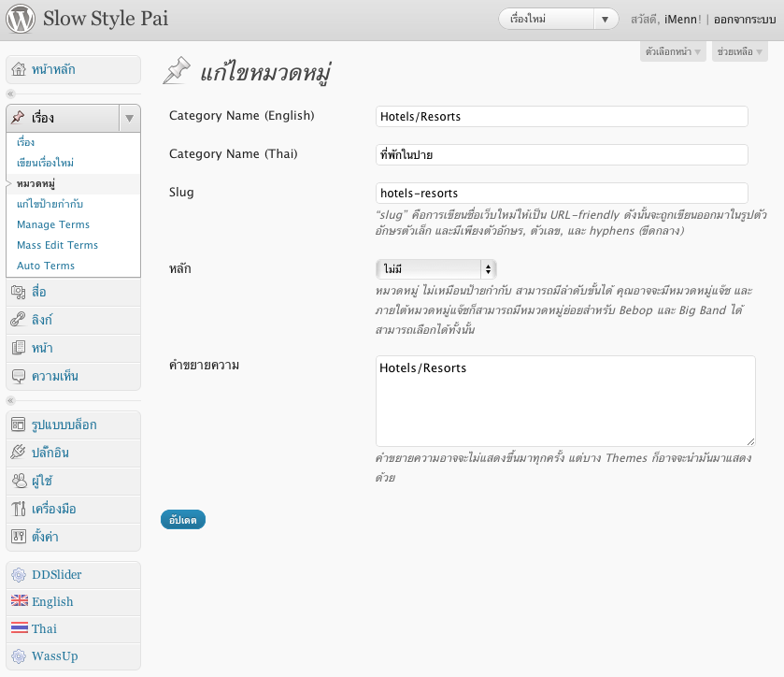784x677 pixels.
Task: Expand the ตัวเลือกหน้า screen options tab
Action: point(673,52)
